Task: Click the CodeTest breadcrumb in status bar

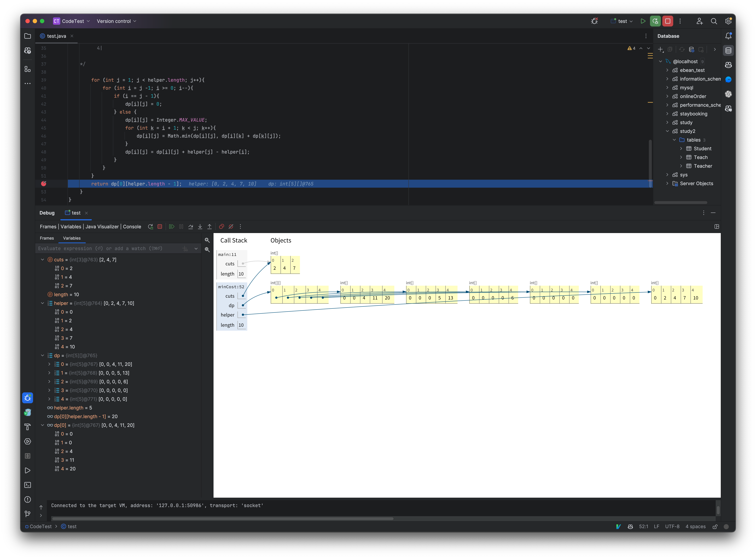Action: coord(40,527)
